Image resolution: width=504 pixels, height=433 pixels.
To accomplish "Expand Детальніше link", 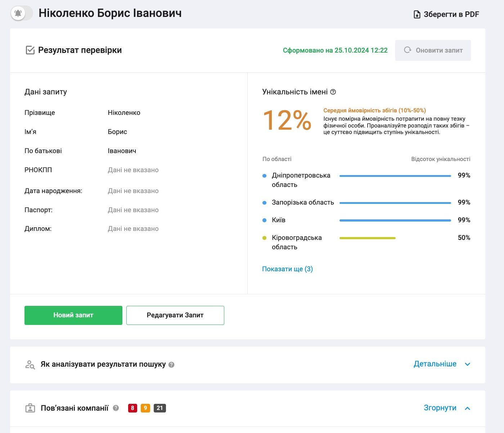I will click(x=435, y=364).
